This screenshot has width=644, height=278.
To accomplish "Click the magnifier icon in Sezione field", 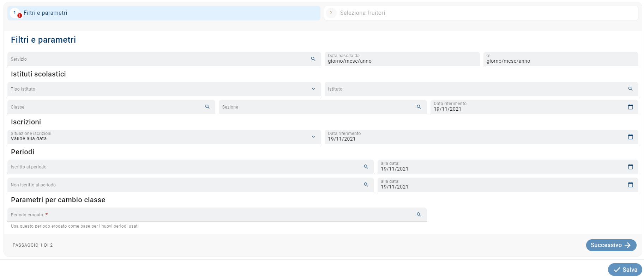I will point(419,107).
